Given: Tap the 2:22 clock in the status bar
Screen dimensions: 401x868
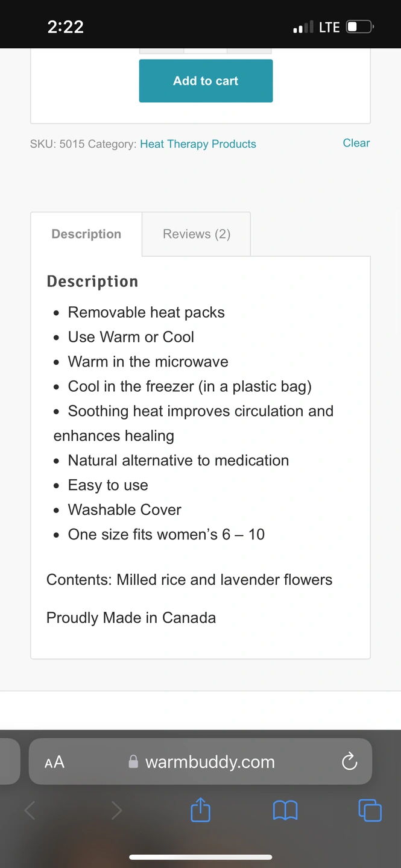Looking at the screenshot, I should [x=65, y=27].
